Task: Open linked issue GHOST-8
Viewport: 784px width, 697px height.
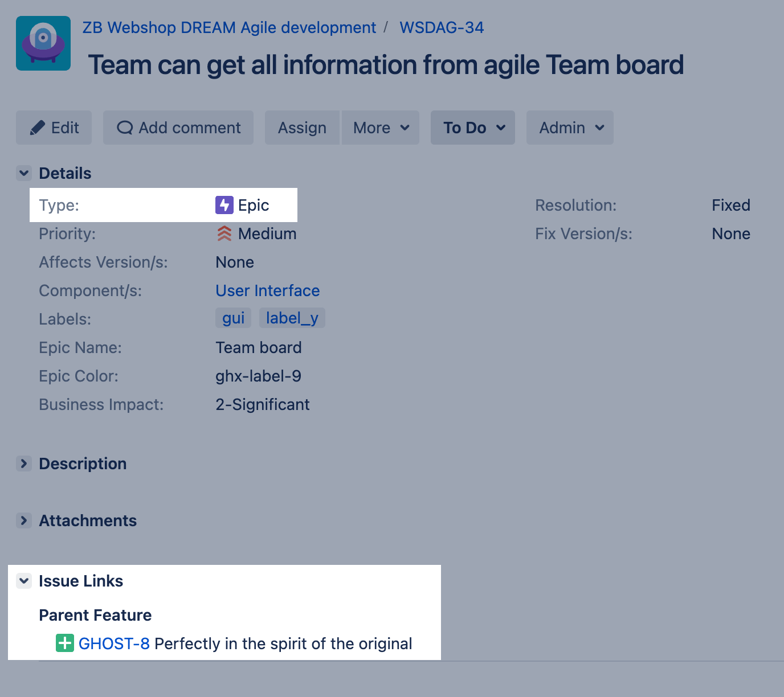Action: coord(114,643)
